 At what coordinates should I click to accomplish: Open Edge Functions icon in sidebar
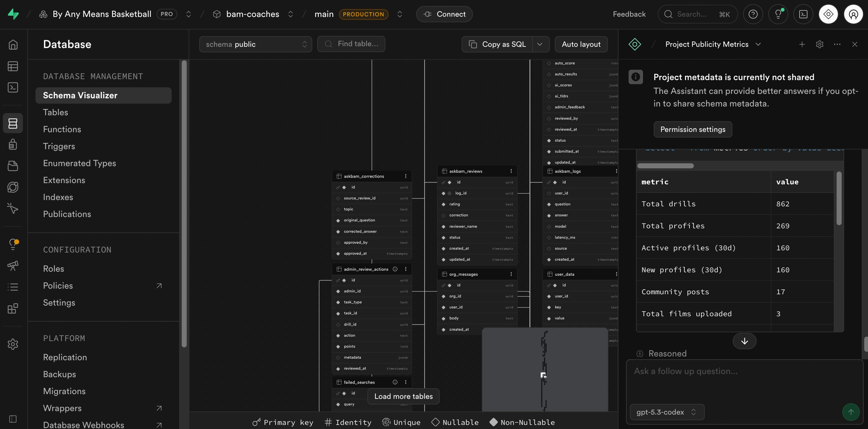(x=13, y=187)
